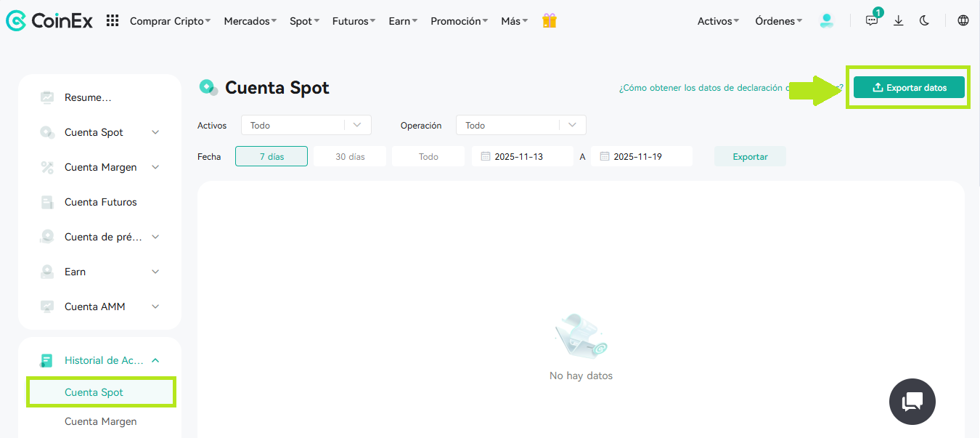Select the 7 días range
The width and height of the screenshot is (980, 438).
point(271,156)
